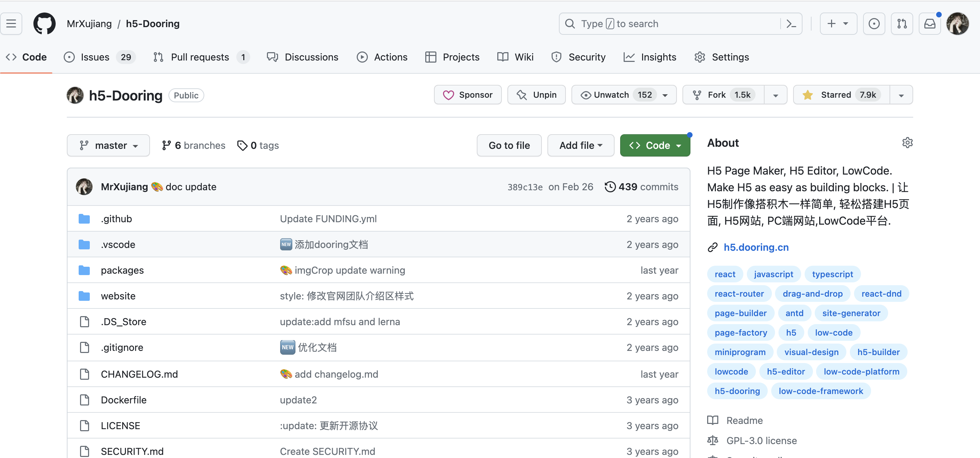Click the packages folder icon
Viewport: 980px width, 458px height.
coord(84,270)
